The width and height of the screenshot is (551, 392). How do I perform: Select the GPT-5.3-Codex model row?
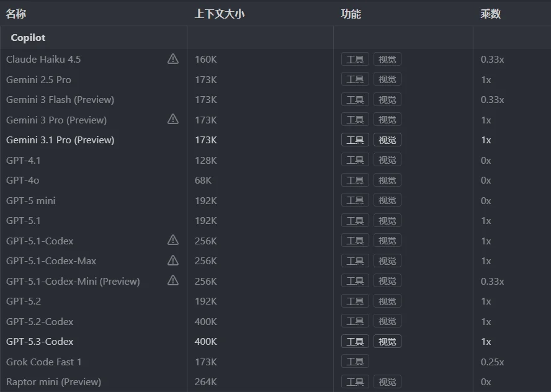click(x=40, y=342)
